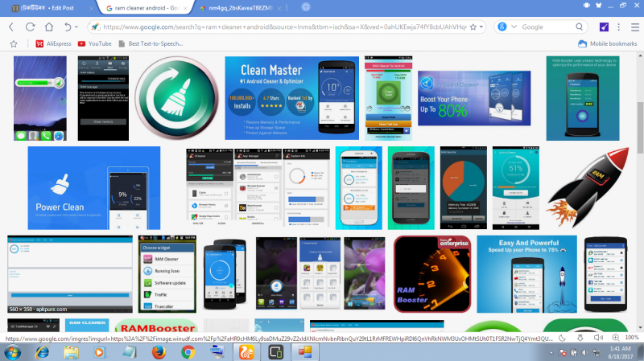
Task: Click the download icon in status bar
Action: coord(580,338)
